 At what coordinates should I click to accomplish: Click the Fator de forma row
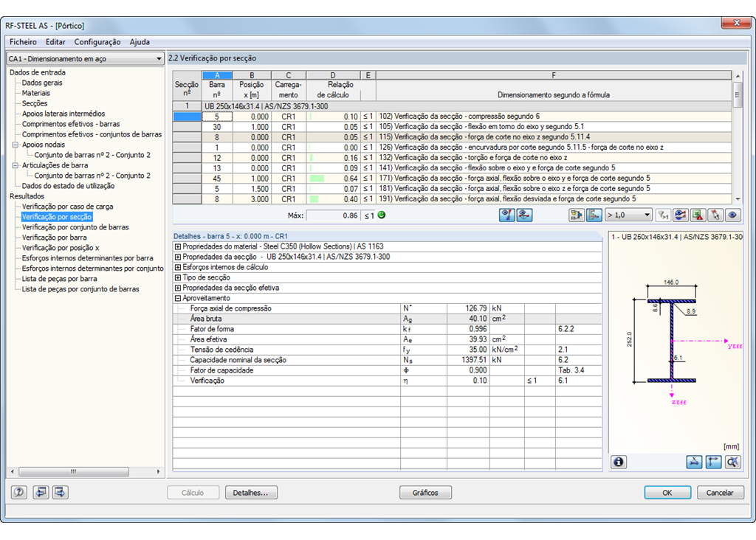coord(388,329)
